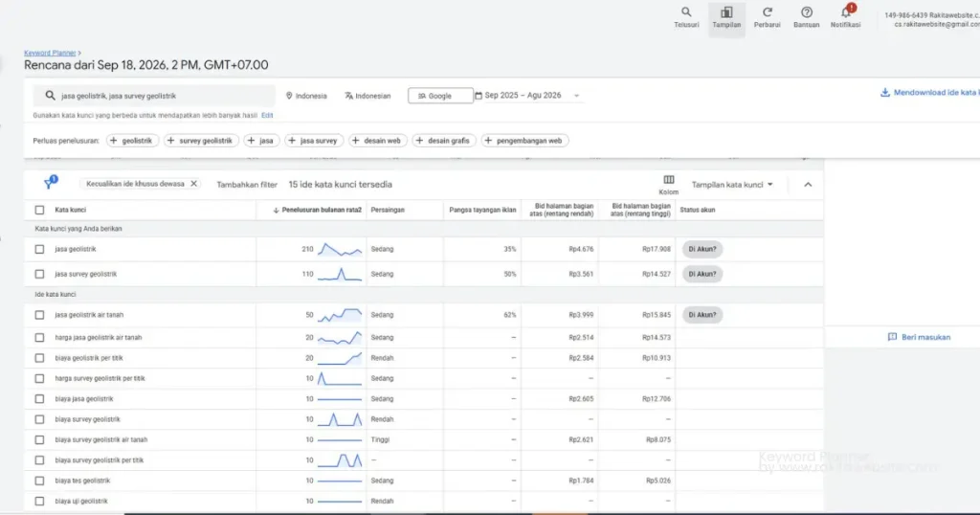The height and width of the screenshot is (515, 980).
Task: Open the Google search network selector
Action: (440, 96)
